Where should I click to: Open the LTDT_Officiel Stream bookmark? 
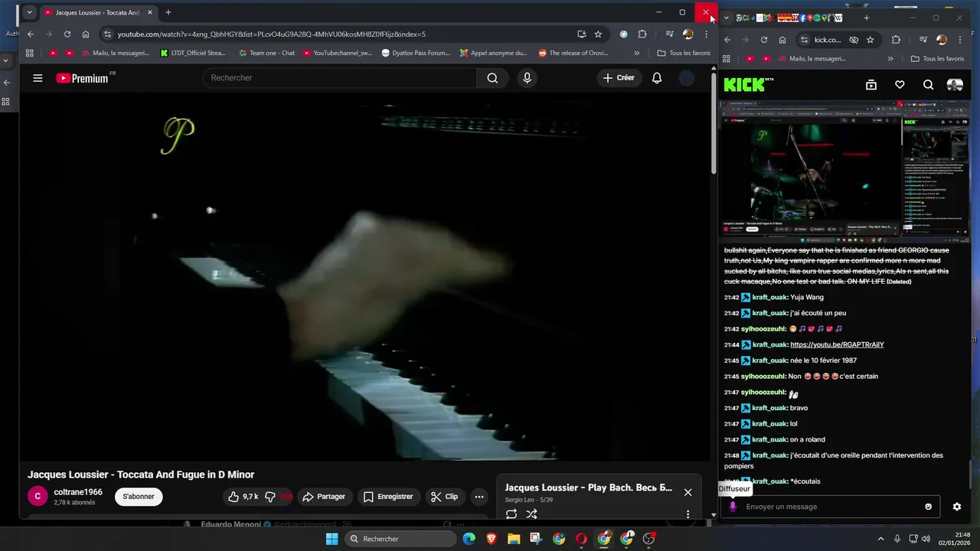(x=193, y=53)
